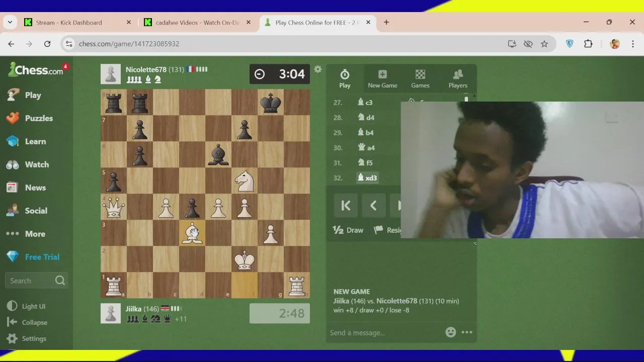
Task: Open the emoji picker in chat
Action: click(x=451, y=332)
